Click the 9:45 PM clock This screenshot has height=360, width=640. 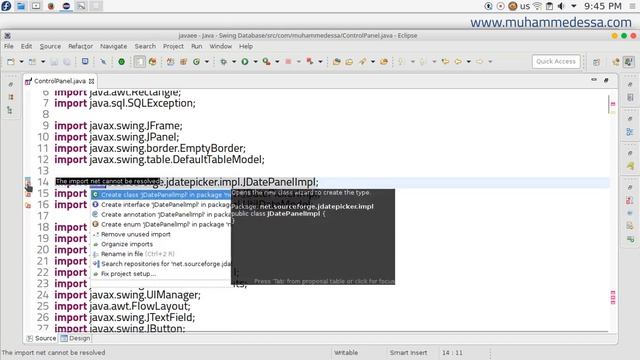[x=602, y=6]
